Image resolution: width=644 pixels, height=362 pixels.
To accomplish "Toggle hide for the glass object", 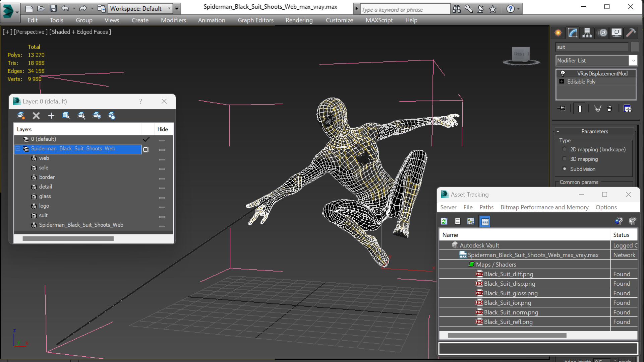I will coord(162,198).
